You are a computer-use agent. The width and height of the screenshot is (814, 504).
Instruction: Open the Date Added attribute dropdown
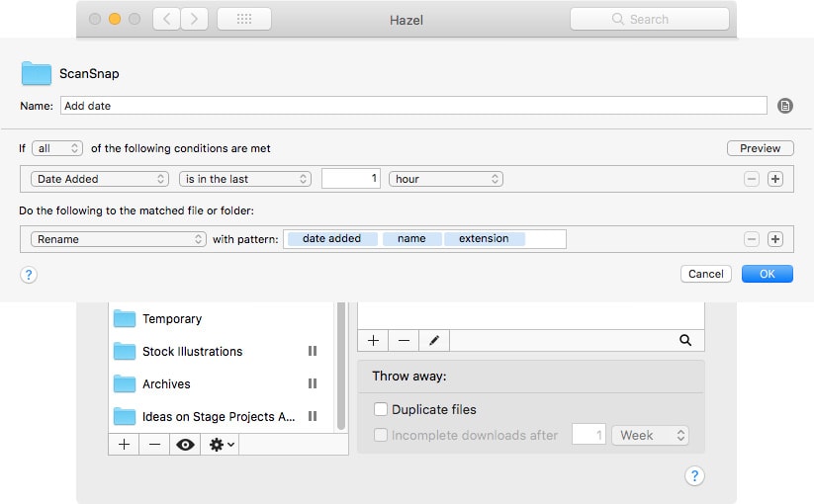pos(100,179)
